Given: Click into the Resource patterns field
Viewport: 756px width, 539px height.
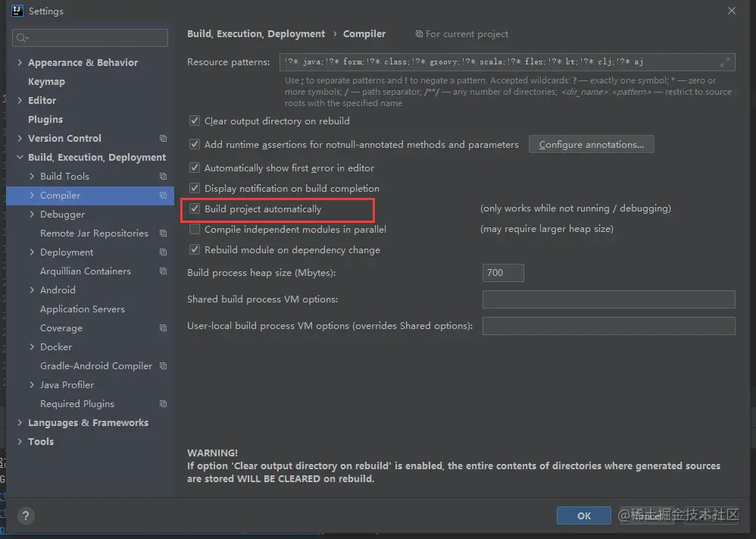Looking at the screenshot, I should pyautogui.click(x=508, y=62).
